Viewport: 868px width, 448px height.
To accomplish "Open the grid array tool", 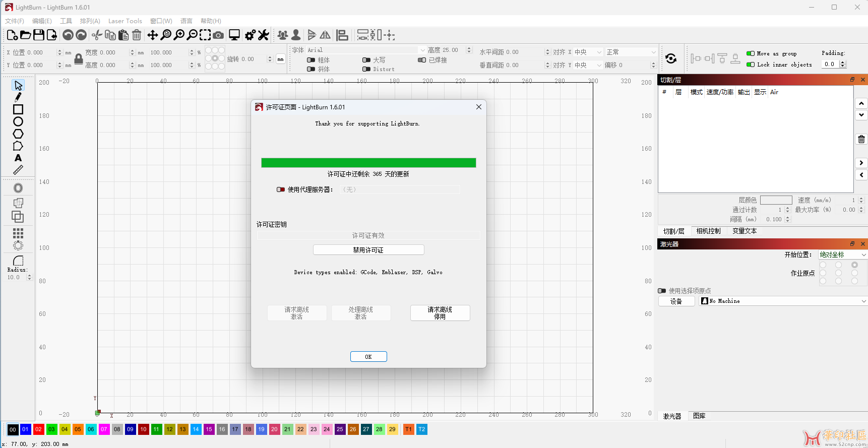I will (18, 233).
